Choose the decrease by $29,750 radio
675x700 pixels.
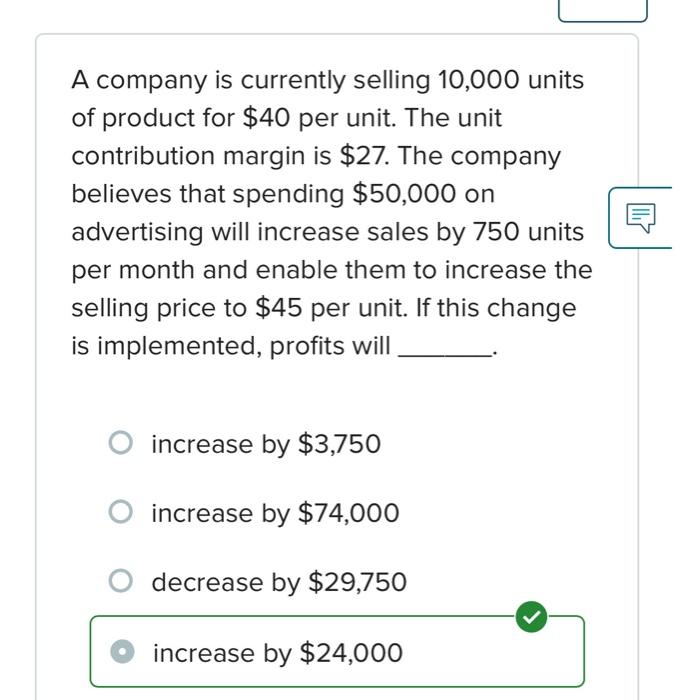pyautogui.click(x=120, y=581)
